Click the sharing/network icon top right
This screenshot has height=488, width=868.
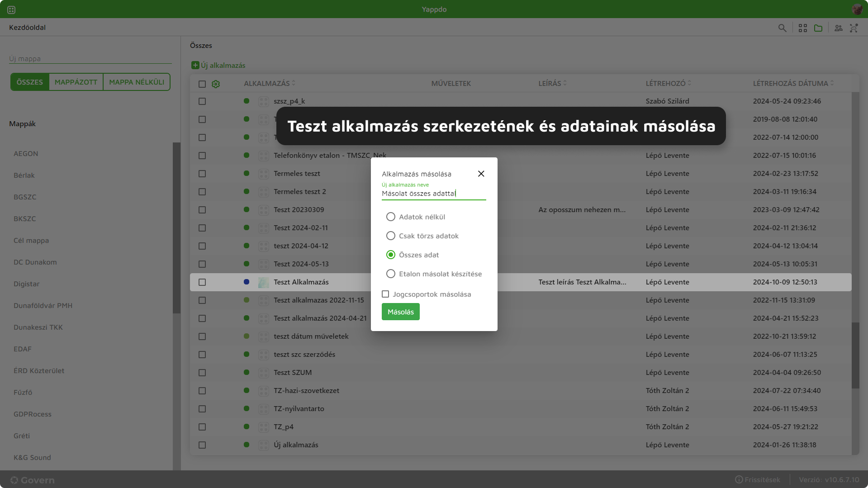click(x=854, y=28)
